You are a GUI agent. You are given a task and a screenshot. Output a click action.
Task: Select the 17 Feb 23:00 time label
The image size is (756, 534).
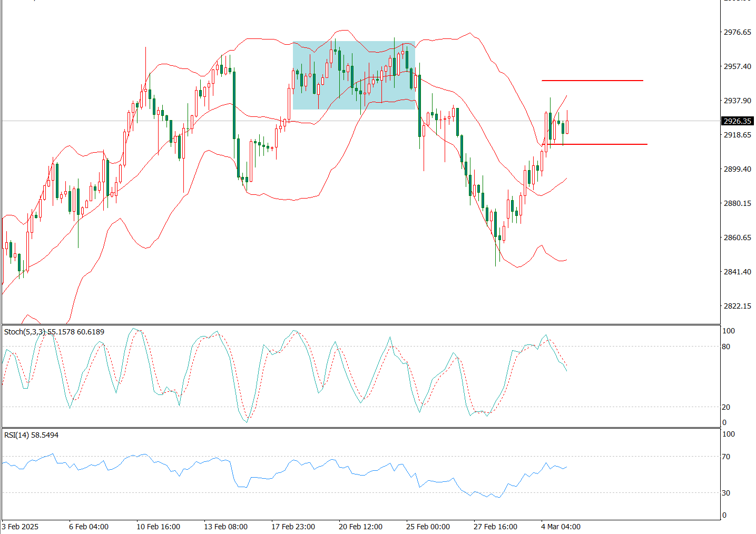293,527
